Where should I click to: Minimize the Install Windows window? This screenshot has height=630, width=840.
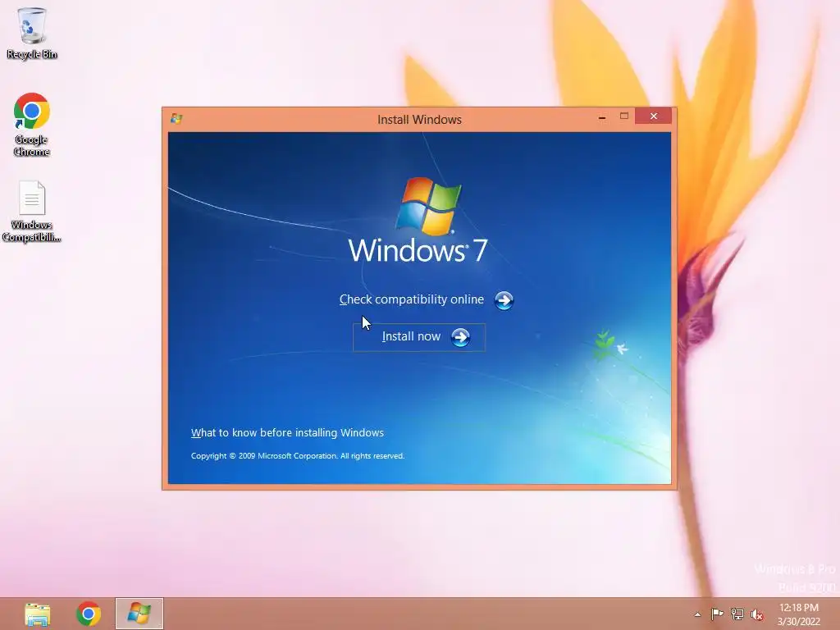[602, 116]
